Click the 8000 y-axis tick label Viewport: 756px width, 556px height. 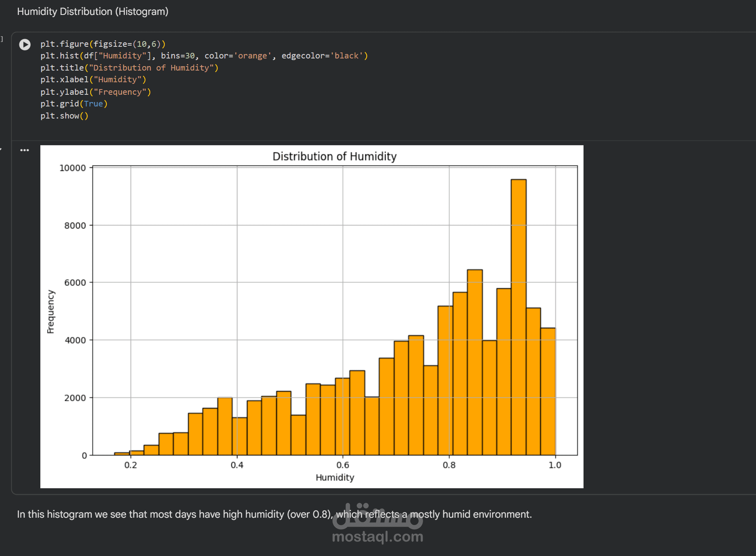point(75,226)
